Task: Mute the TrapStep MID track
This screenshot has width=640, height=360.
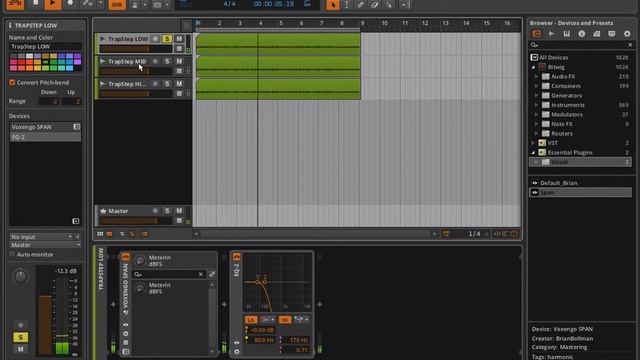Action: coord(179,61)
